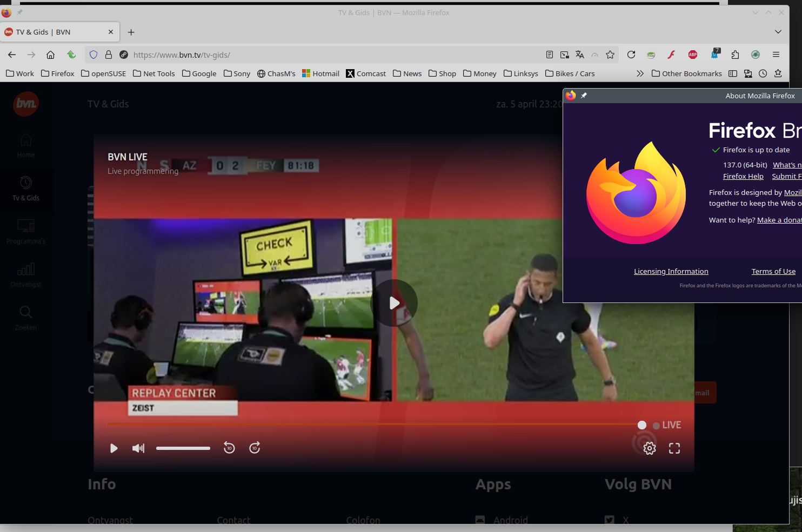Viewport: 802px width, 532px height.
Task: Click the video volume slider
Action: click(183, 448)
